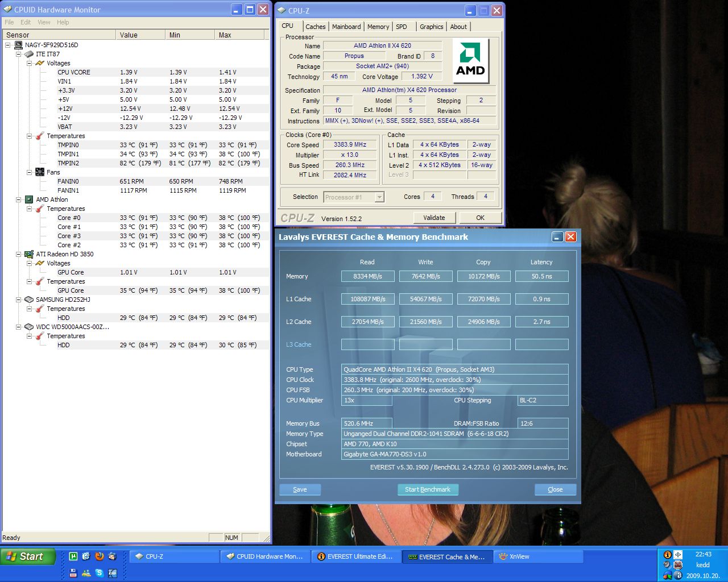Click the ITE IT87 chip icon
The width and height of the screenshot is (728, 582).
coord(29,54)
